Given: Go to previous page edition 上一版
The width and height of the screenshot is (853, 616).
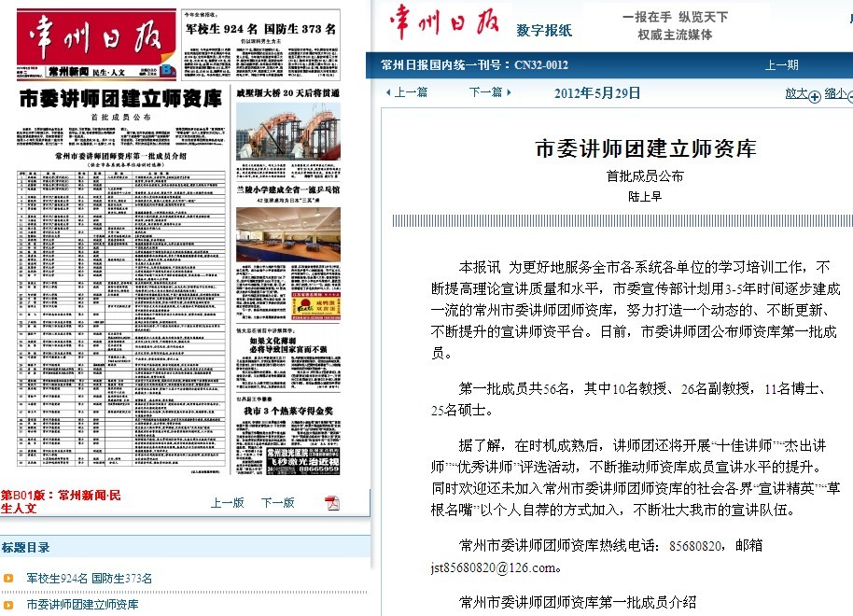Looking at the screenshot, I should point(227,503).
